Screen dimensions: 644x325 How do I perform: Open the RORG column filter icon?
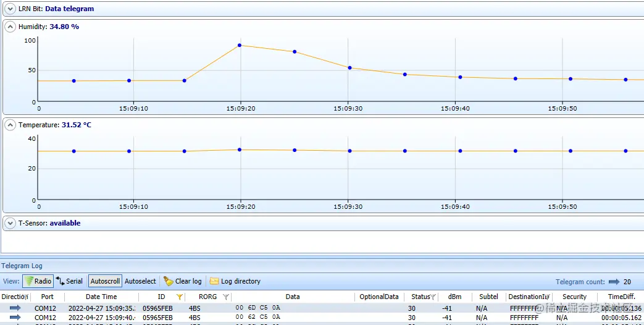point(225,297)
